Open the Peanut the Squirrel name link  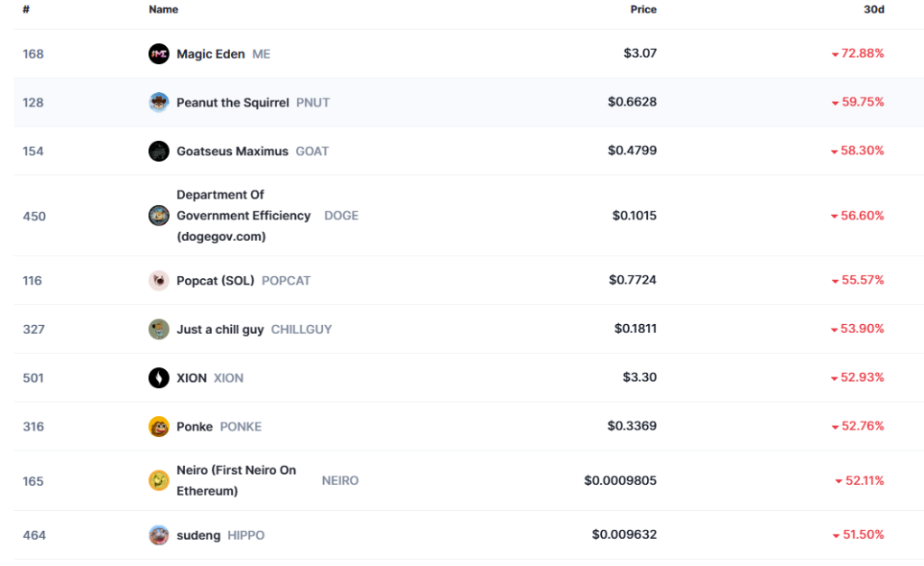233,102
